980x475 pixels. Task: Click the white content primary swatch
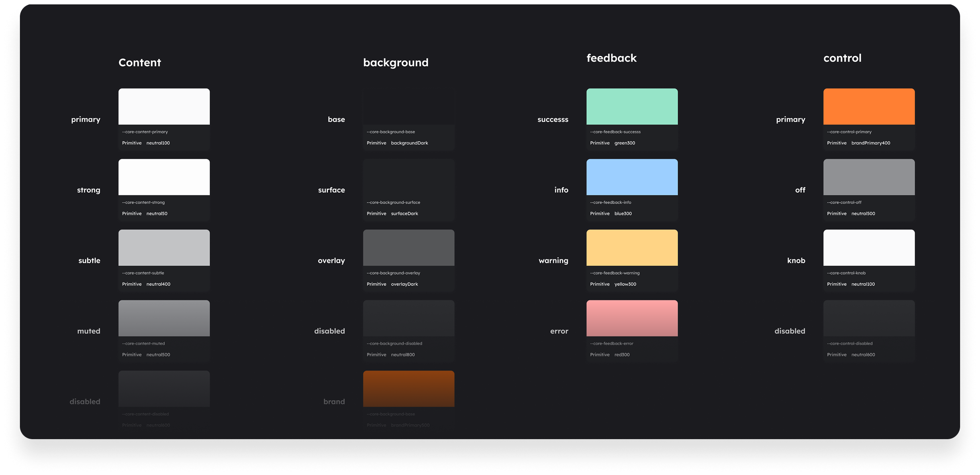coord(164,106)
